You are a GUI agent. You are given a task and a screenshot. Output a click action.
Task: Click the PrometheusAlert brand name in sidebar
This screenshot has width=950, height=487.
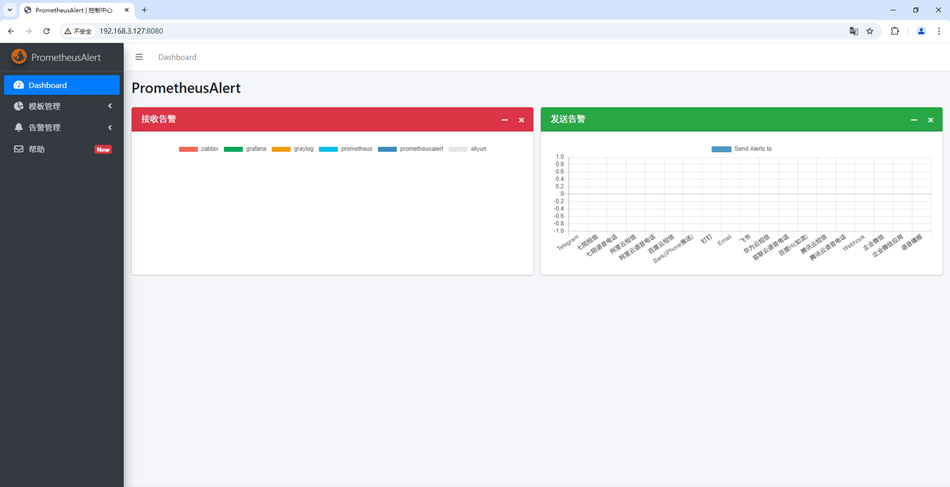point(66,58)
